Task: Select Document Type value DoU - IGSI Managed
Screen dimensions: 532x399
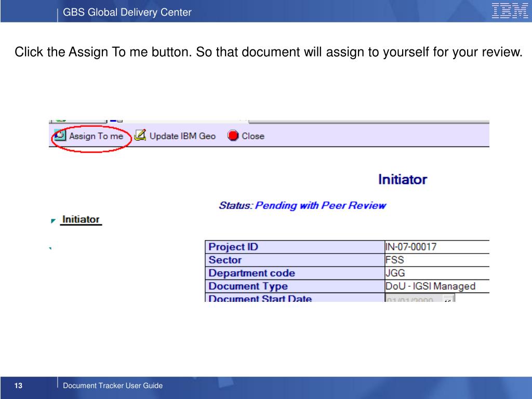Action: (x=430, y=286)
